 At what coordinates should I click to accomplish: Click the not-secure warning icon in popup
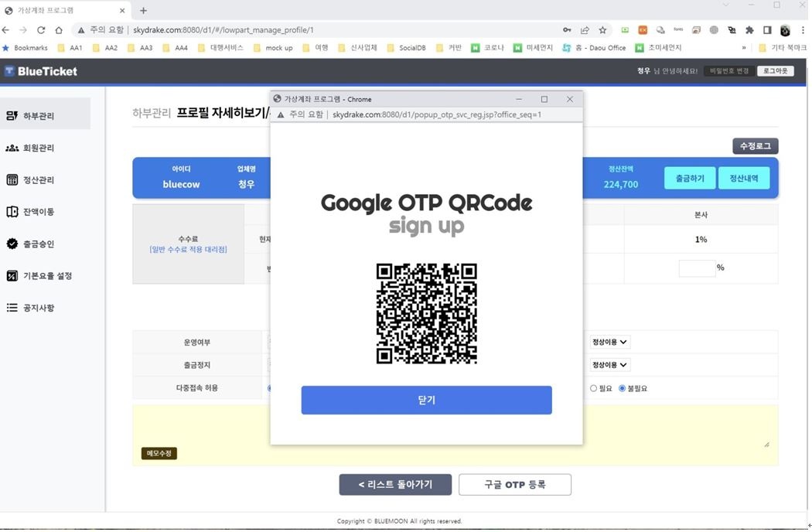point(280,114)
